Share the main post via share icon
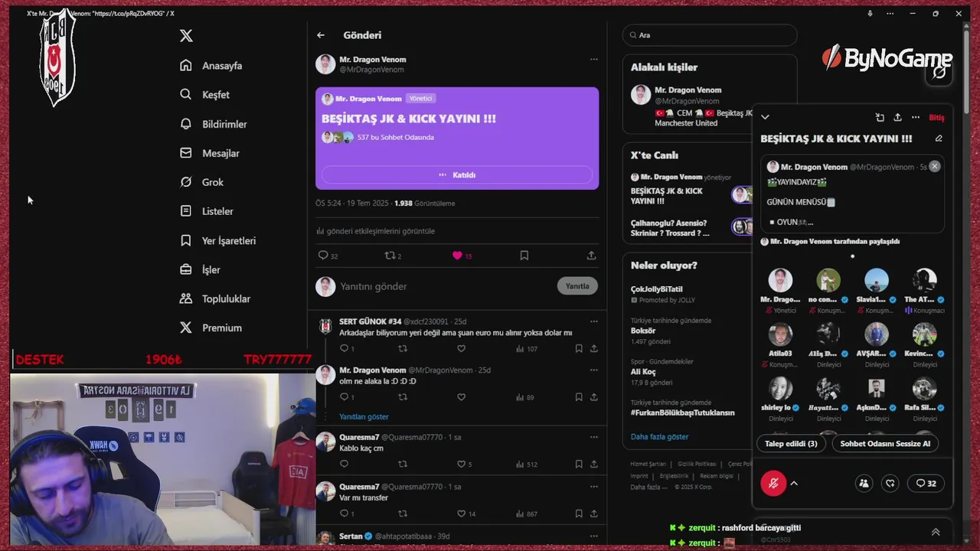This screenshot has height=551, width=980. pyautogui.click(x=591, y=256)
